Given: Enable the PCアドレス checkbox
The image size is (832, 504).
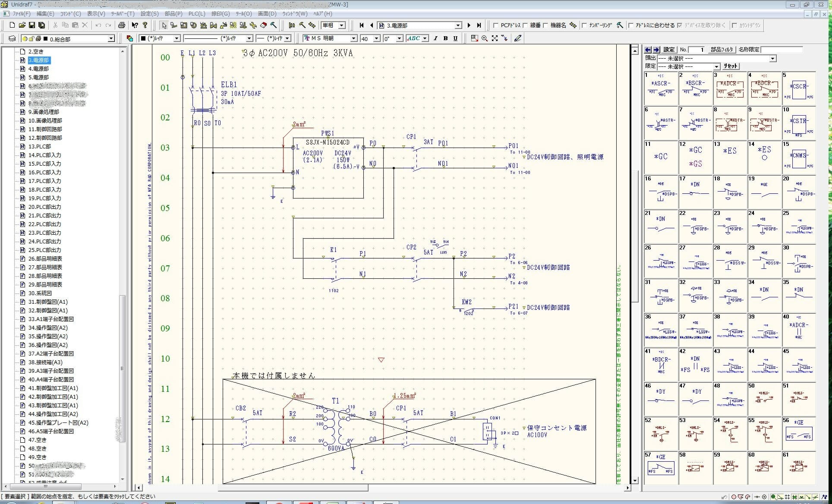Looking at the screenshot, I should [x=495, y=25].
